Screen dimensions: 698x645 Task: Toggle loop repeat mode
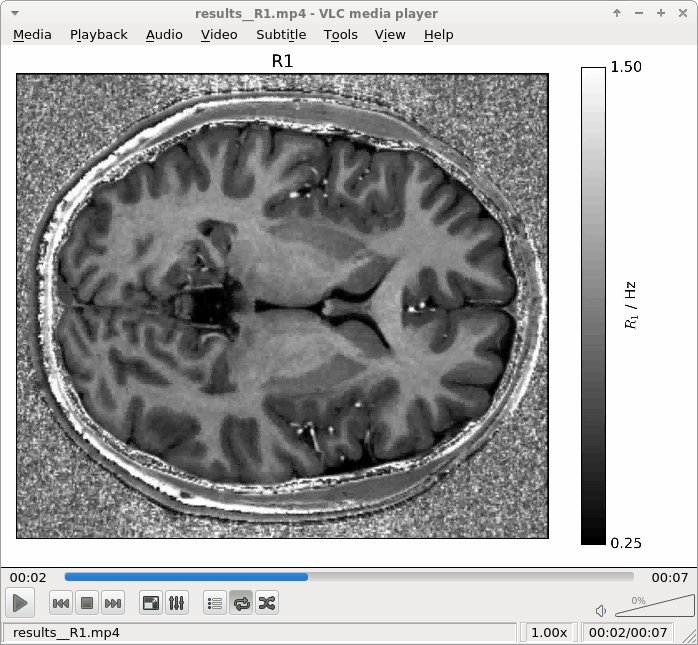[241, 603]
